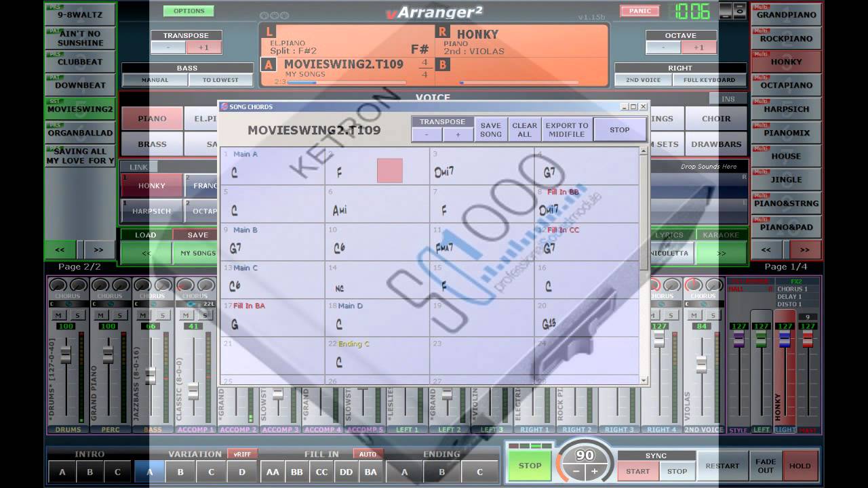Raise OCTAVE with +1 button
The image size is (868, 488).
[698, 47]
